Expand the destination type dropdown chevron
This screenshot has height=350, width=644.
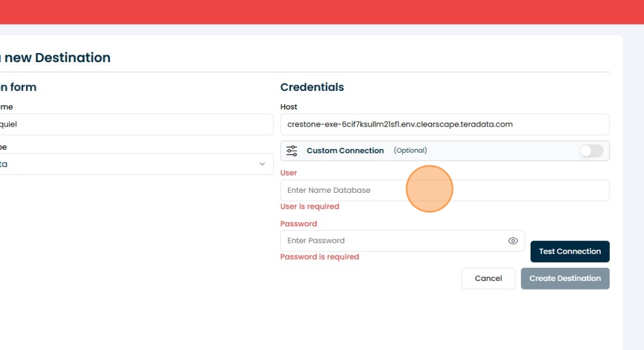point(262,164)
